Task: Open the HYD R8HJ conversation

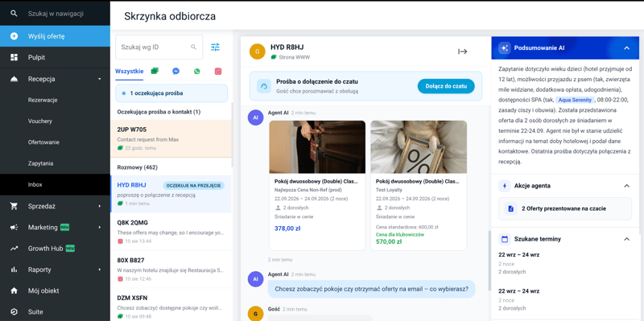Action: (171, 194)
